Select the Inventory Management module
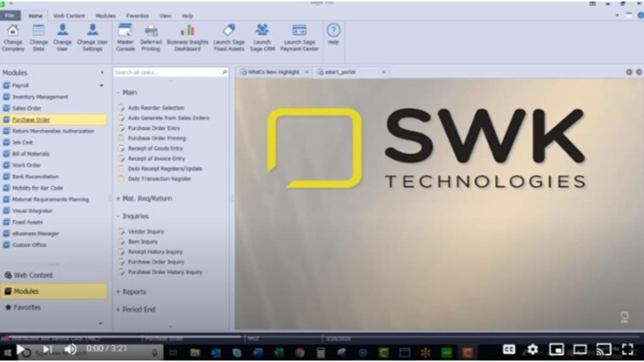The image size is (644, 362). (40, 97)
